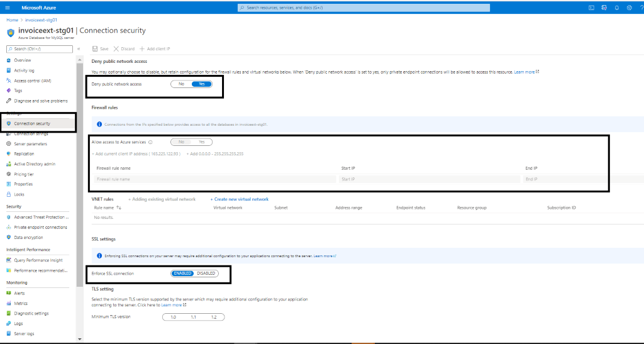
Task: Set Allow access to Azure services to No
Action: pos(181,142)
